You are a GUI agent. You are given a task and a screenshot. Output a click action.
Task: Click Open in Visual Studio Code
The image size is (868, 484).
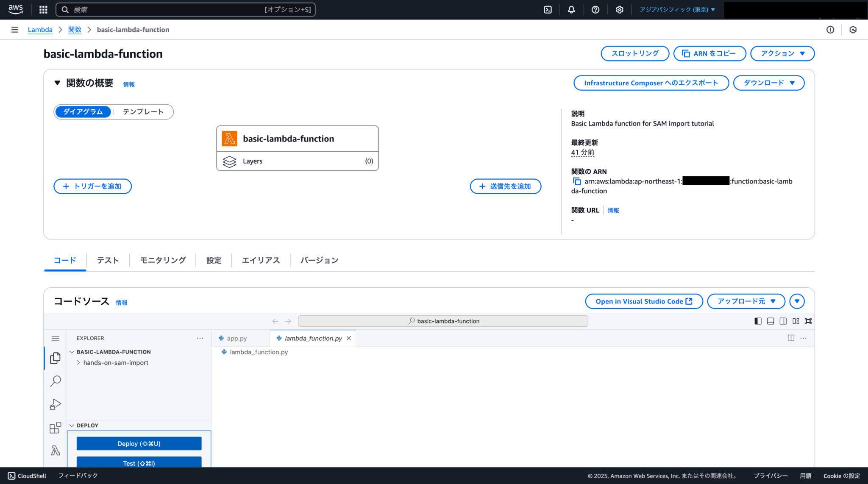(644, 301)
